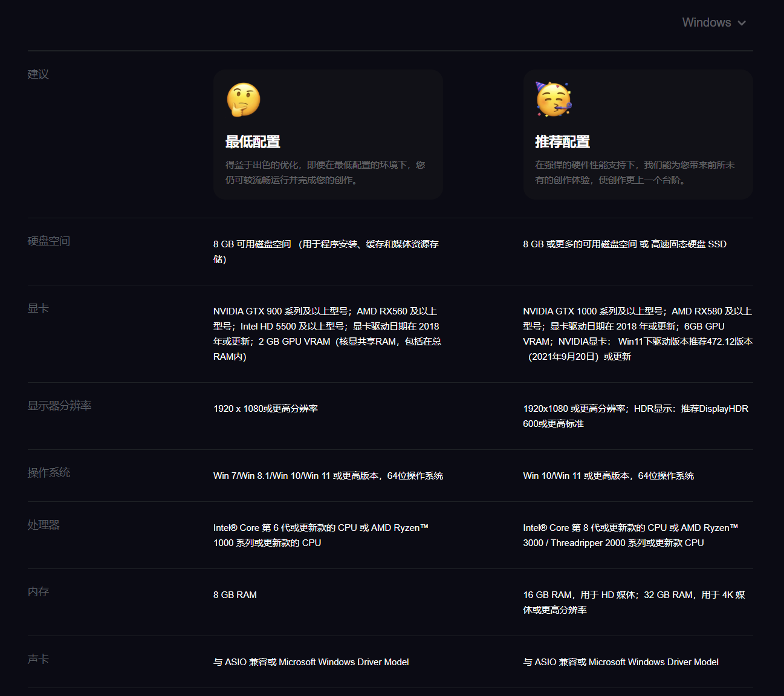
Task: Click the 最低配置 card description text
Action: pos(325,172)
